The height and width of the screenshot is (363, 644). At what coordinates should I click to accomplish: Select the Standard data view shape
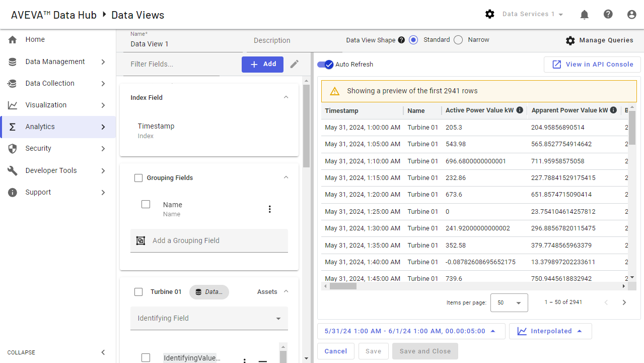pos(413,40)
